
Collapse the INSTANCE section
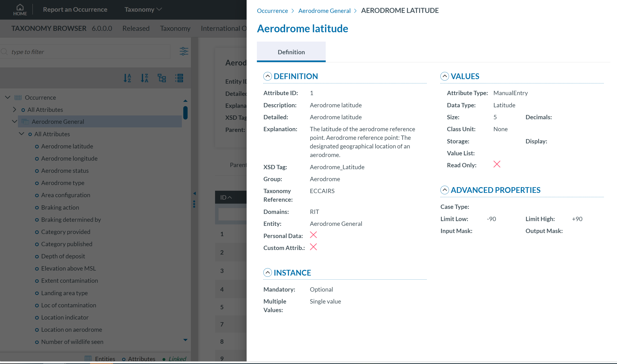268,272
